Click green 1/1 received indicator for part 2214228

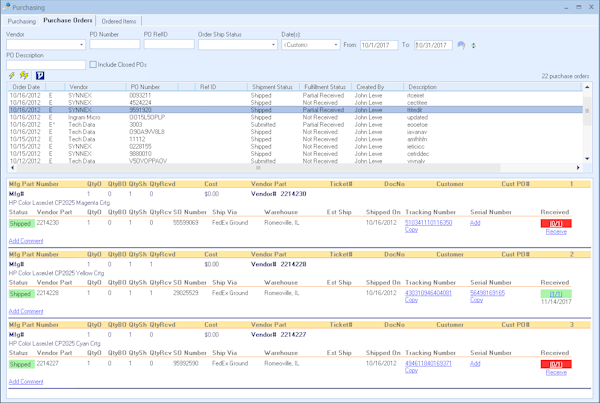[556, 294]
